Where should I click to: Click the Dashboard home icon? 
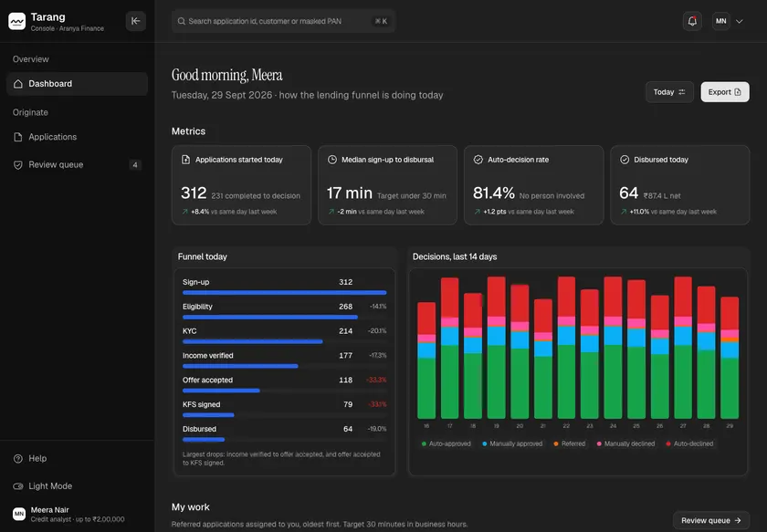pyautogui.click(x=18, y=84)
